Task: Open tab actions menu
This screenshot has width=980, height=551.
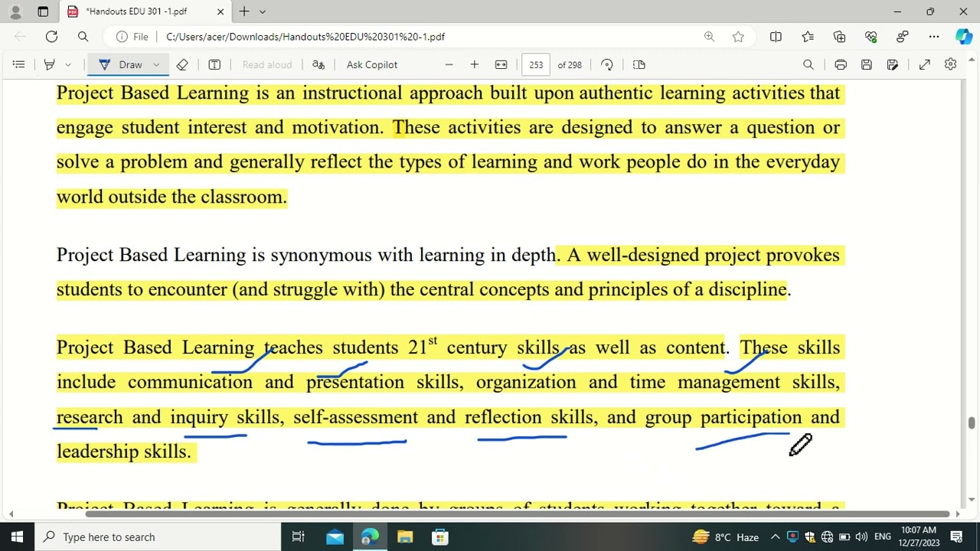Action: pos(43,11)
